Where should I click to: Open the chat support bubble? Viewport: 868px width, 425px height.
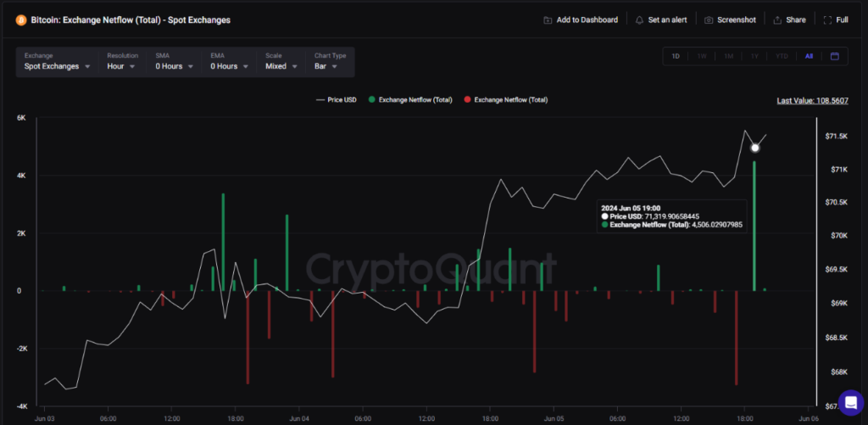coord(851,403)
